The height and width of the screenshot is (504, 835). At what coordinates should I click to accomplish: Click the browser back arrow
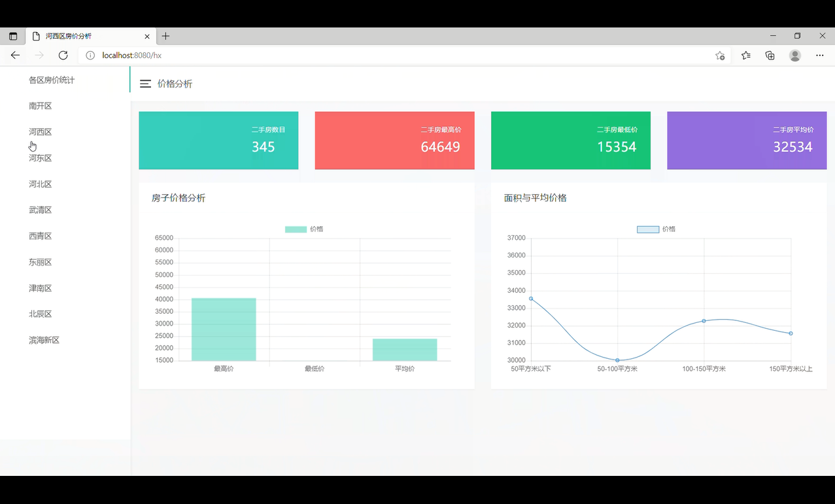15,56
